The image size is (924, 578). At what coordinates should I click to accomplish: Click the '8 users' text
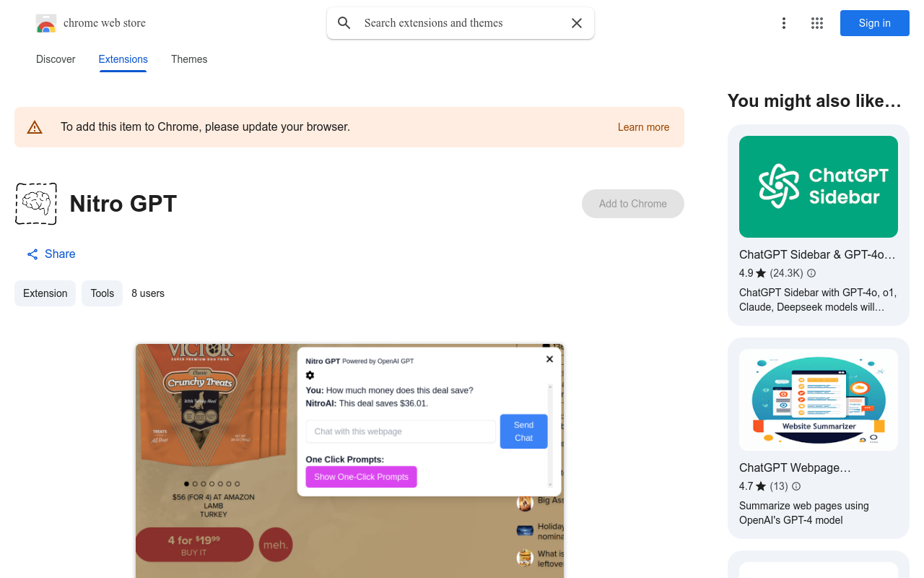coord(148,293)
